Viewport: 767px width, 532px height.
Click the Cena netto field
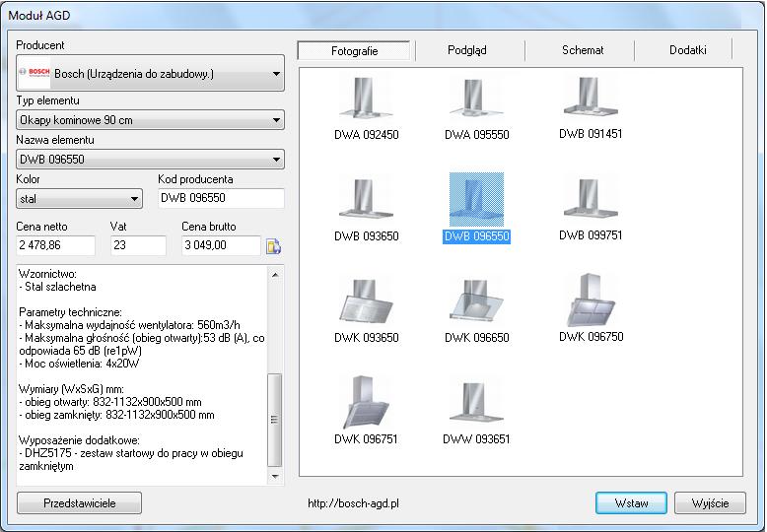(56, 245)
